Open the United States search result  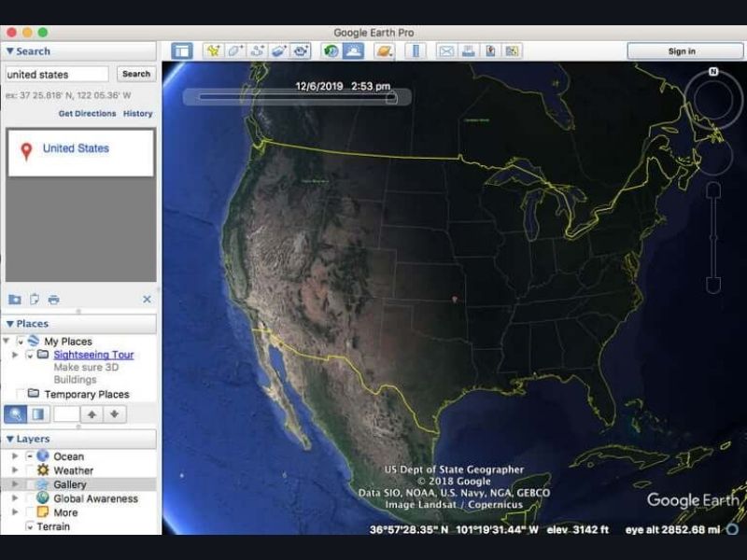[76, 148]
